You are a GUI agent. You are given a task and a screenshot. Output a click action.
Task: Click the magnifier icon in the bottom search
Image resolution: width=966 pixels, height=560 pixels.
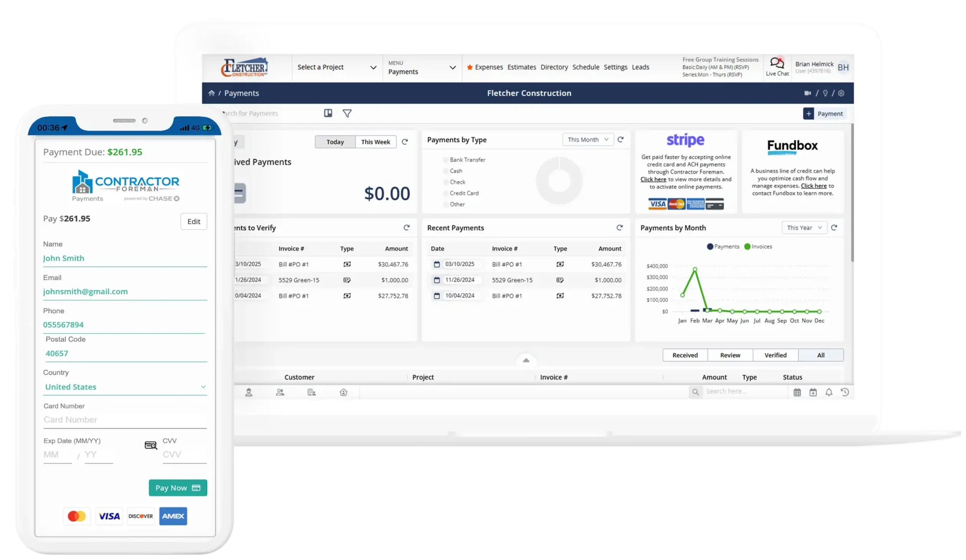(x=695, y=392)
